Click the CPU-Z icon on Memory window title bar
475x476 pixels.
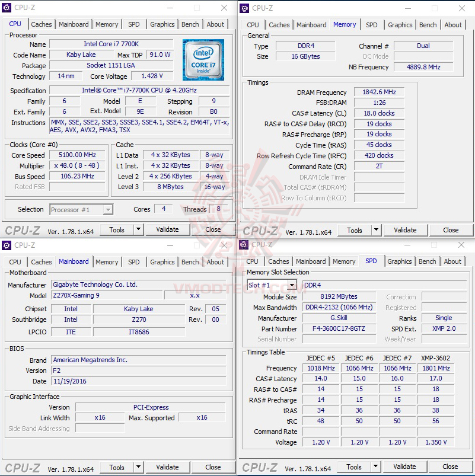coord(245,8)
